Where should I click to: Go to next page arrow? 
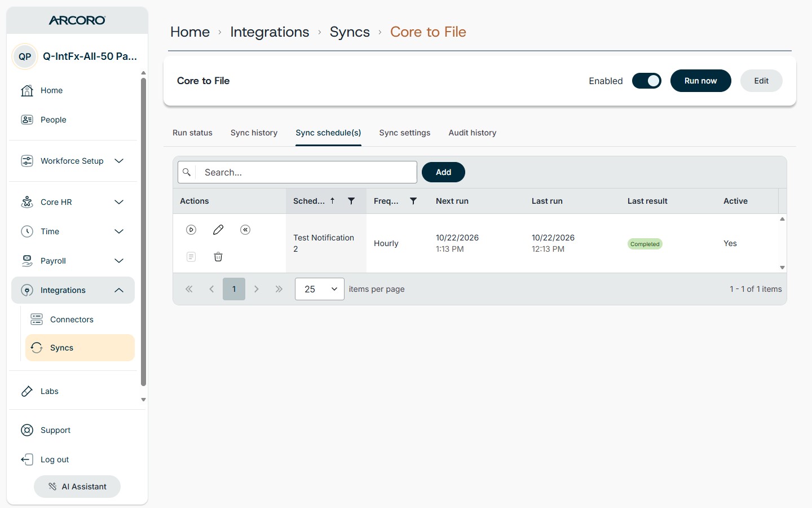(x=257, y=289)
